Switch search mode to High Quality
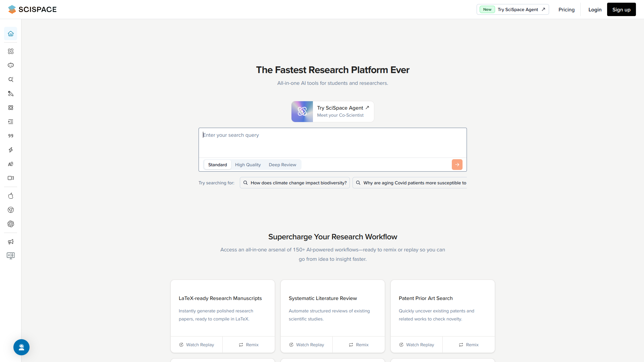The width and height of the screenshot is (644, 362). (x=248, y=165)
